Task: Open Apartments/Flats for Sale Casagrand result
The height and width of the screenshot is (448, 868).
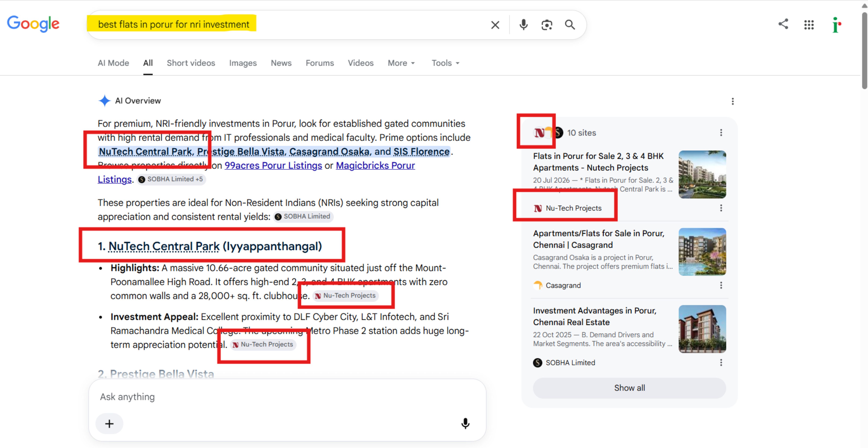Action: click(x=598, y=239)
